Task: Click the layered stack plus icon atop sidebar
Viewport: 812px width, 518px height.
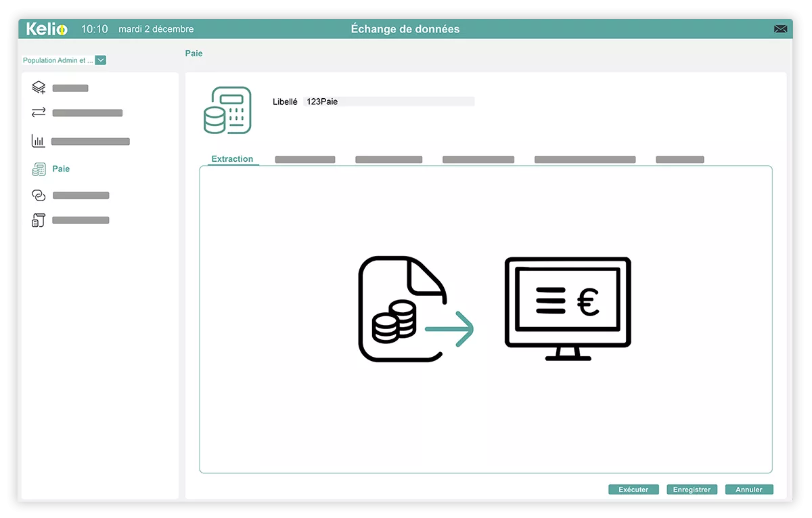Action: [39, 87]
